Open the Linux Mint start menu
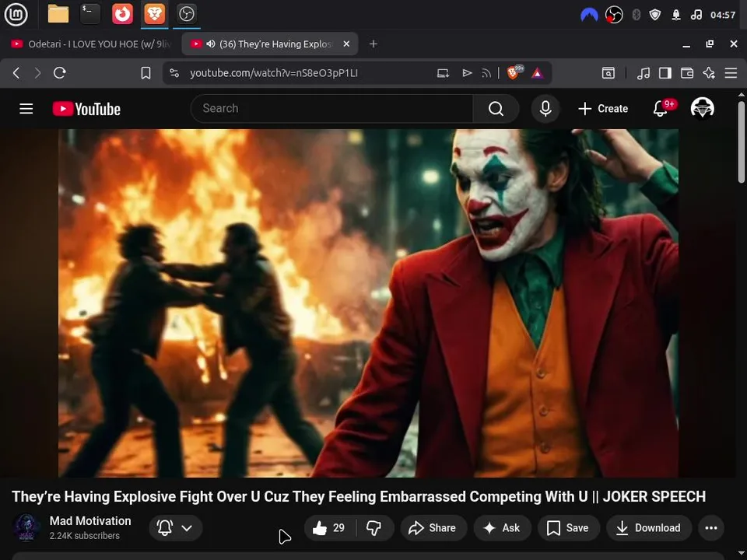747x560 pixels. (16, 14)
